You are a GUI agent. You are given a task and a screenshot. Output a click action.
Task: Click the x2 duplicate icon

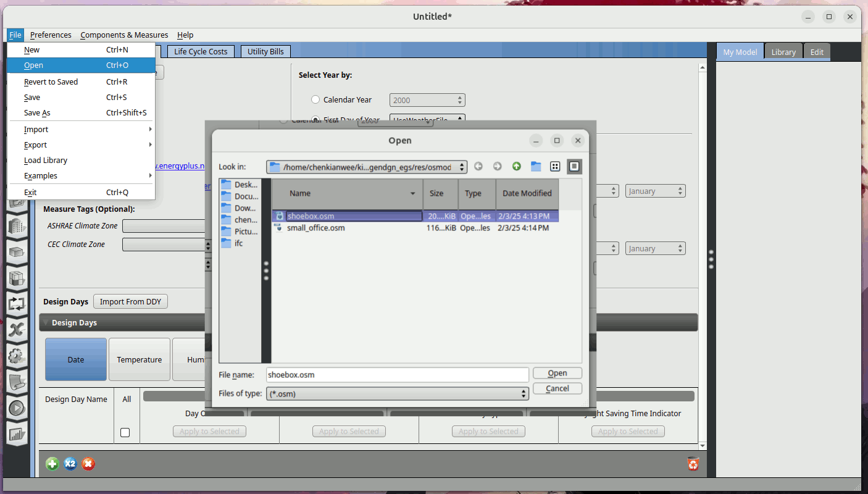(70, 464)
